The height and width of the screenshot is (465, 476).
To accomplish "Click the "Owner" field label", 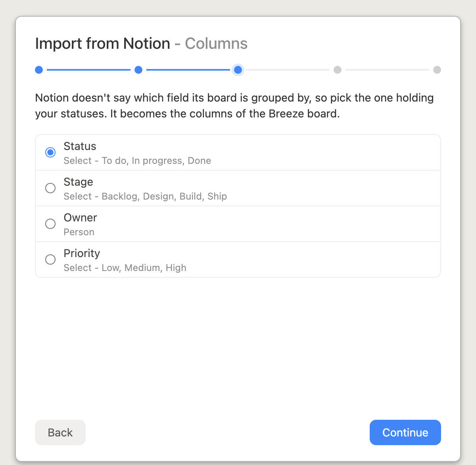I will [80, 218].
